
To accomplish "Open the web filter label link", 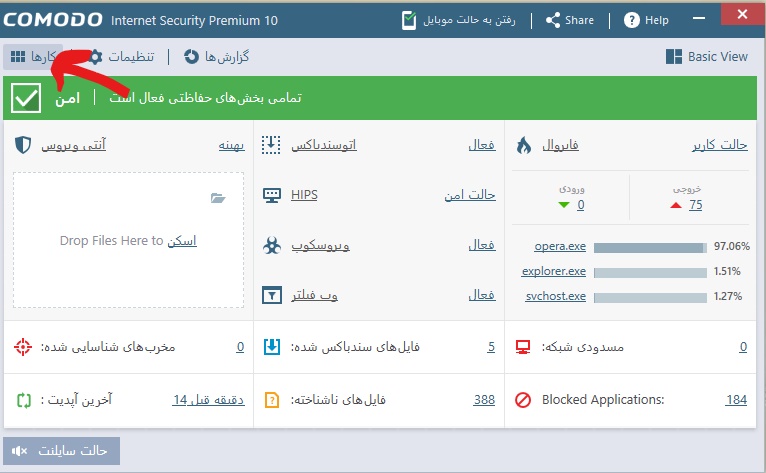I will point(315,295).
